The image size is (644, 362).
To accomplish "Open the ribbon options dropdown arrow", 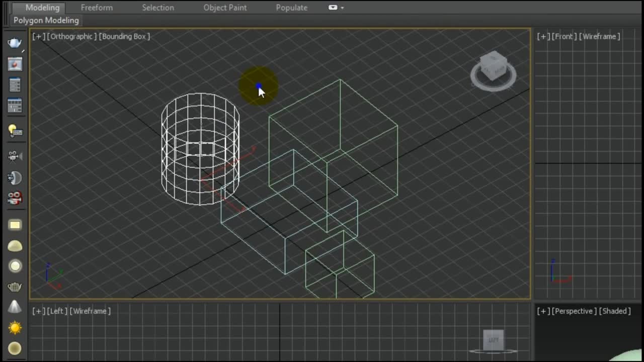I will 342,8.
